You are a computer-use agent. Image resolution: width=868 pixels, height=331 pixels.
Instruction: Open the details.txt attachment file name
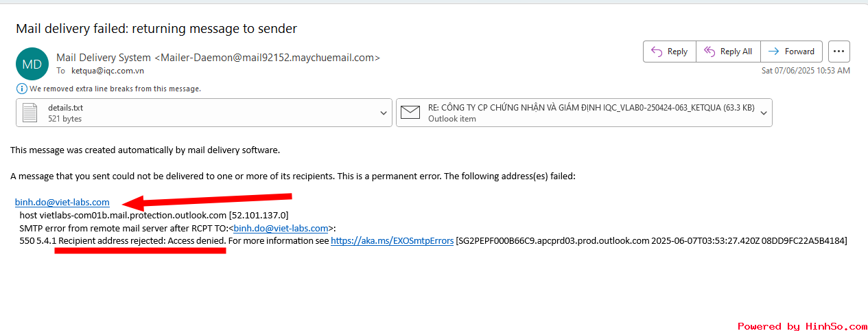pyautogui.click(x=65, y=108)
